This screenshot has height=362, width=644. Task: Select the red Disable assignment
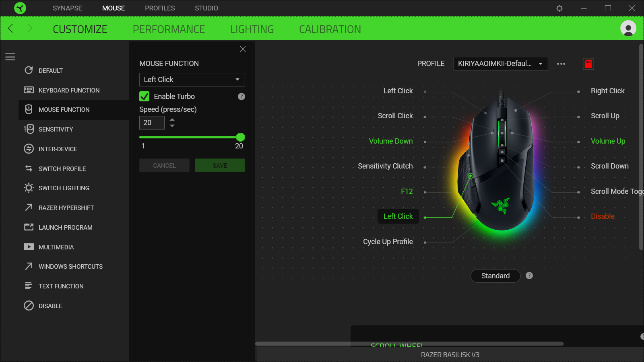pos(603,216)
